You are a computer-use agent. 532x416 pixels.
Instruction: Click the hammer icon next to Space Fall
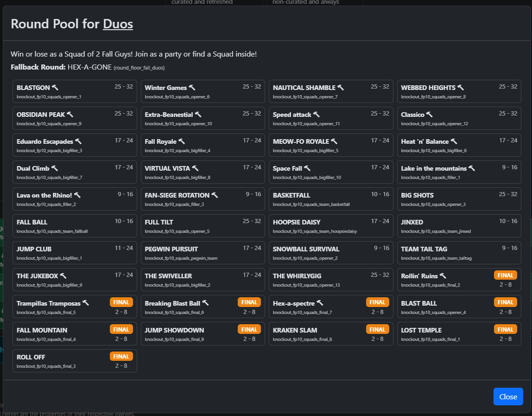tap(307, 168)
